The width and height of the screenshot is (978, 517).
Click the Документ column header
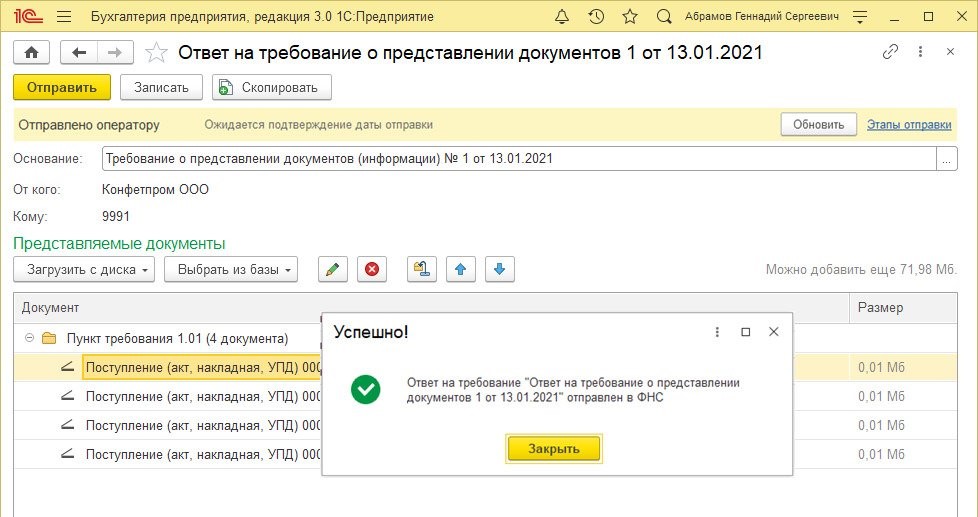pos(432,307)
